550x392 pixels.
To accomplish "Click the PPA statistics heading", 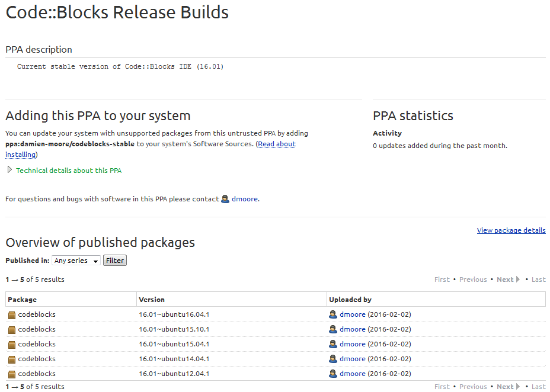I will coord(413,116).
